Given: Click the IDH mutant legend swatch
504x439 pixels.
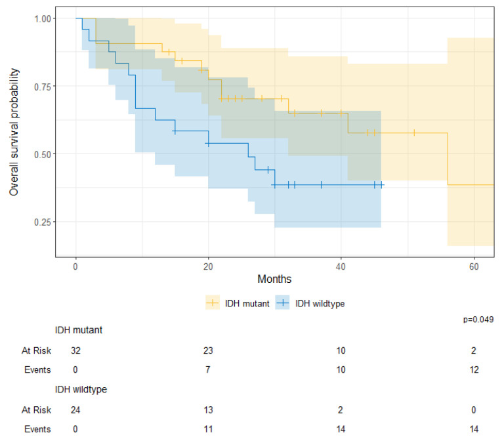Looking at the screenshot, I should pyautogui.click(x=213, y=303).
